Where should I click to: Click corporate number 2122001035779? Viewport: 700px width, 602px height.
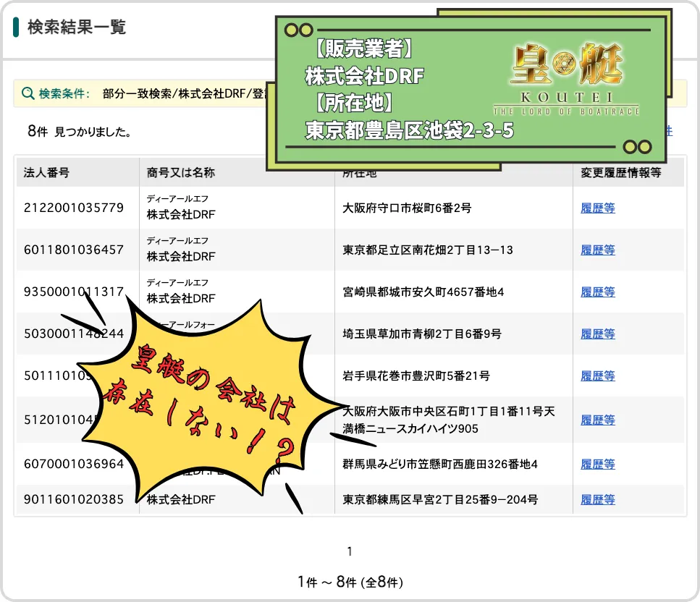coord(74,208)
